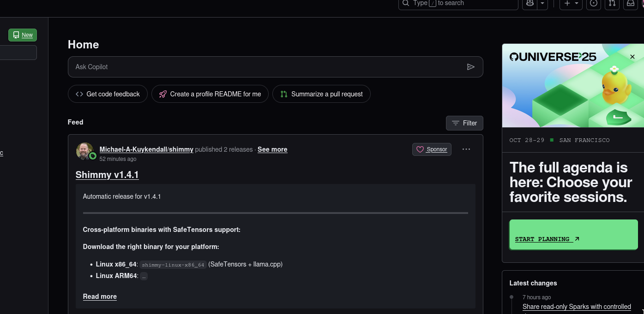
Task: Create a new repository with New button
Action: 23,35
